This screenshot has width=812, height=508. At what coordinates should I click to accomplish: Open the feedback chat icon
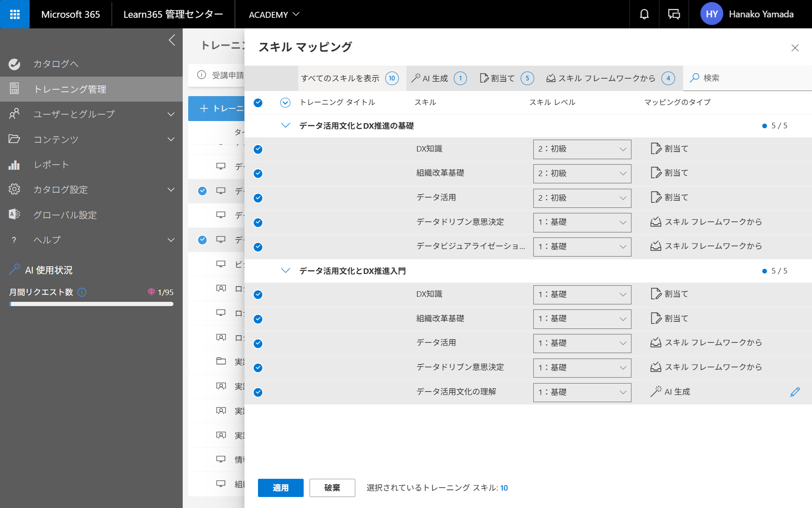point(674,14)
